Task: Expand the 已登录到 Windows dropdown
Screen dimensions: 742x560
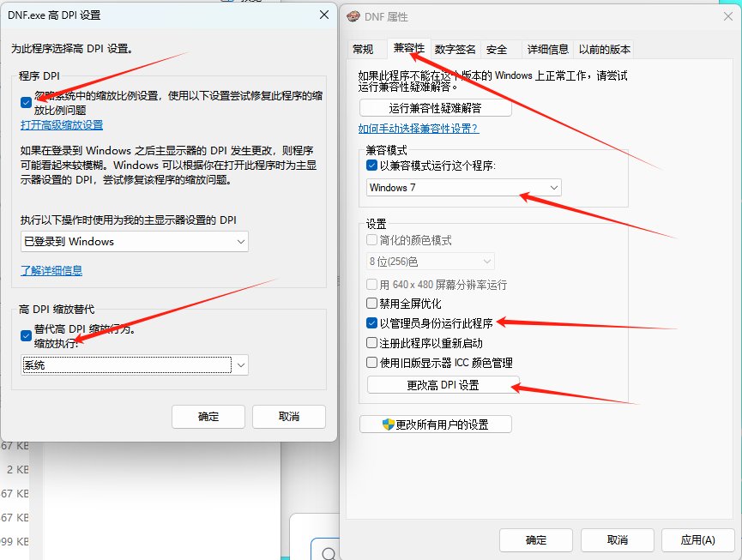Action: coord(135,242)
